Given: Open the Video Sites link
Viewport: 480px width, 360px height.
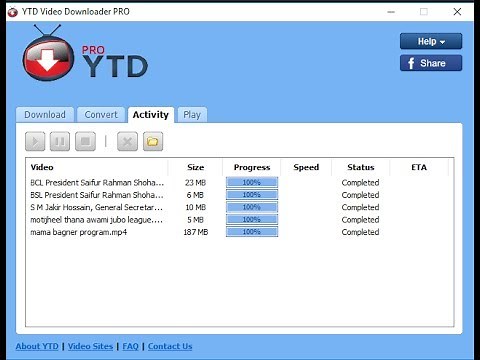Looking at the screenshot, I should pos(90,346).
